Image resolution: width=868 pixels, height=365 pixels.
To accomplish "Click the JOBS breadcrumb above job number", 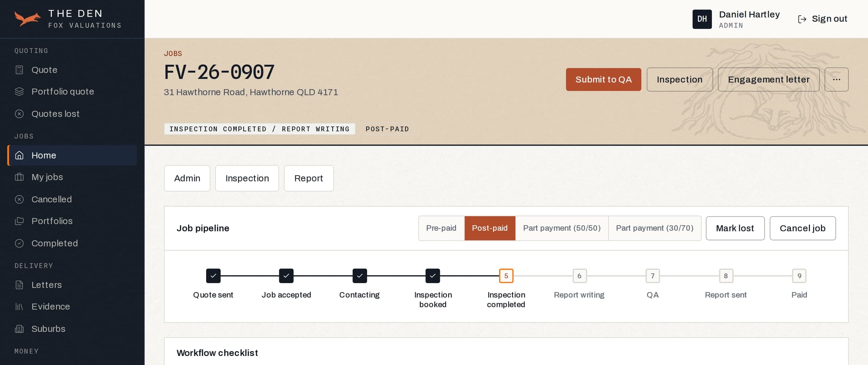I will pos(173,53).
